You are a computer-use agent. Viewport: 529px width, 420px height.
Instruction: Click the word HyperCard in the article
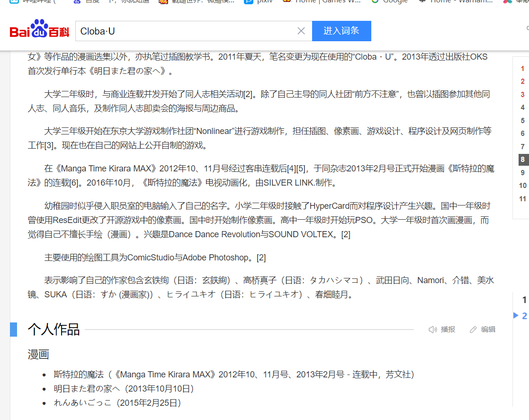tap(329, 206)
